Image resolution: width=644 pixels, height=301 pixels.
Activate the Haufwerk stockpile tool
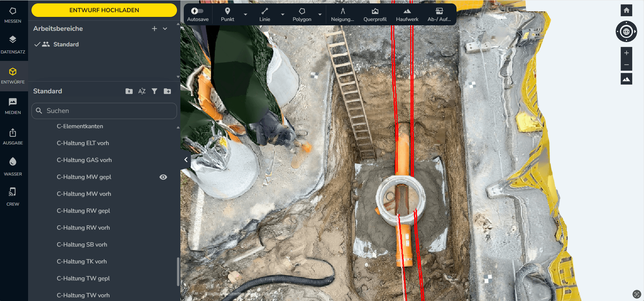click(x=407, y=15)
